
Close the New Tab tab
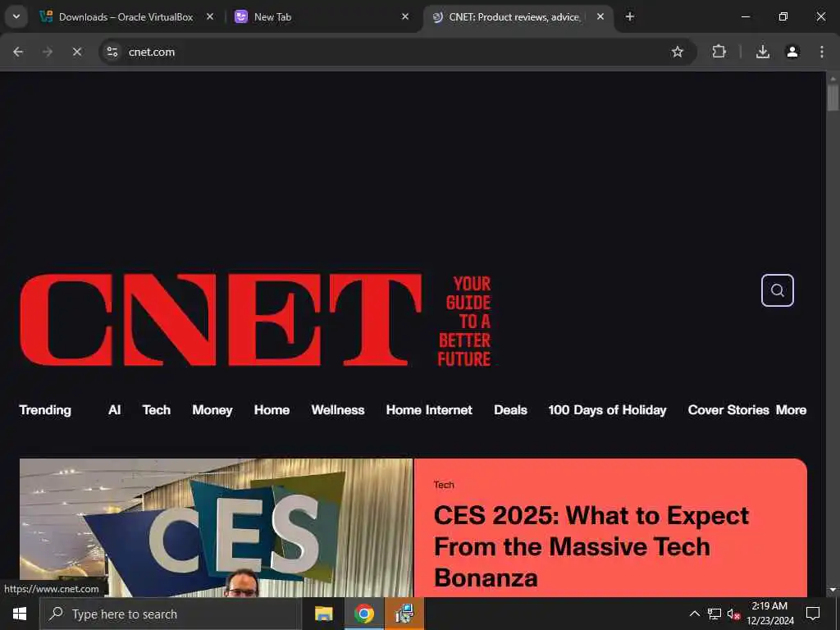point(405,16)
